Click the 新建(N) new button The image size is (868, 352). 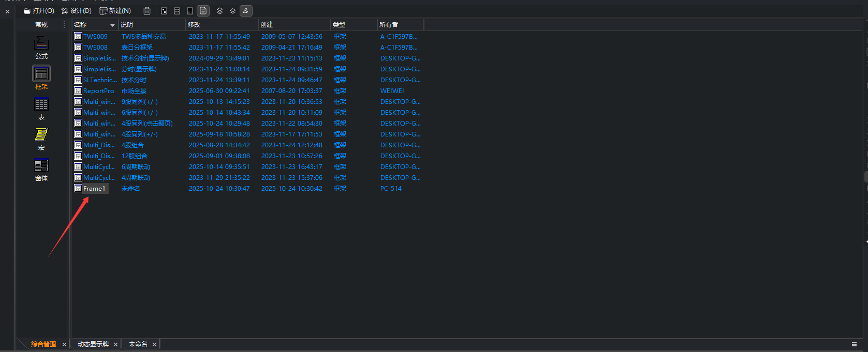click(x=115, y=11)
